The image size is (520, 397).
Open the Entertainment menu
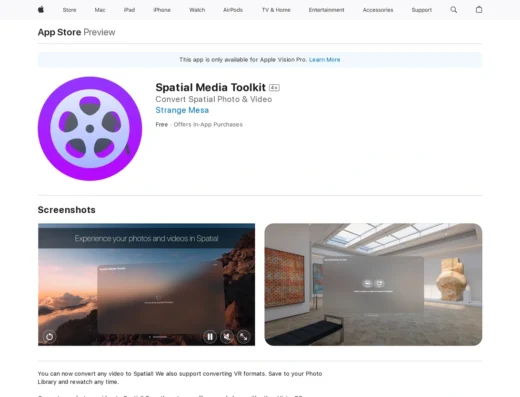[326, 10]
